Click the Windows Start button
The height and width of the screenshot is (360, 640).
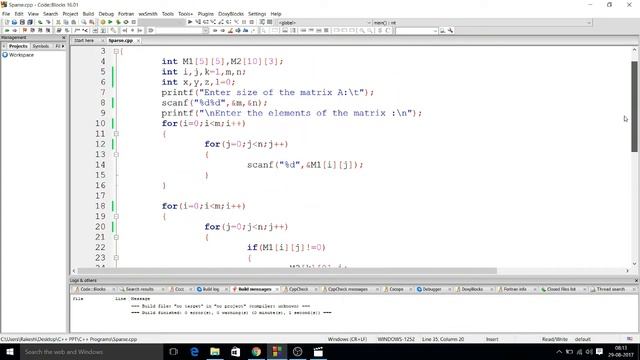pos(10,352)
